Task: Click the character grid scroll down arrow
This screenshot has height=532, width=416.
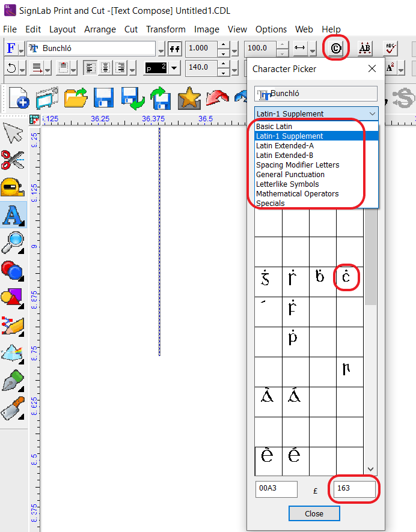Action: (371, 469)
